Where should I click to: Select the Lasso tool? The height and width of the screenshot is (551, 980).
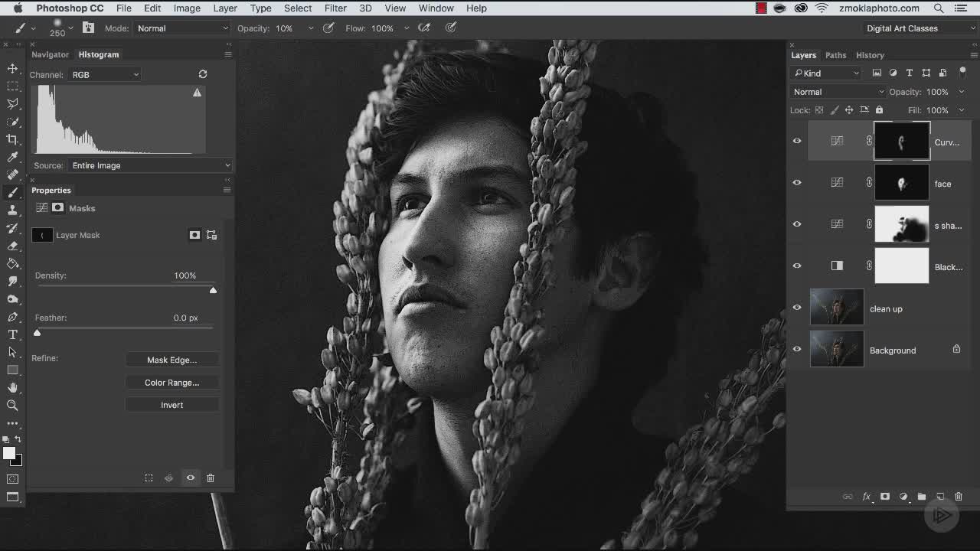coord(12,104)
